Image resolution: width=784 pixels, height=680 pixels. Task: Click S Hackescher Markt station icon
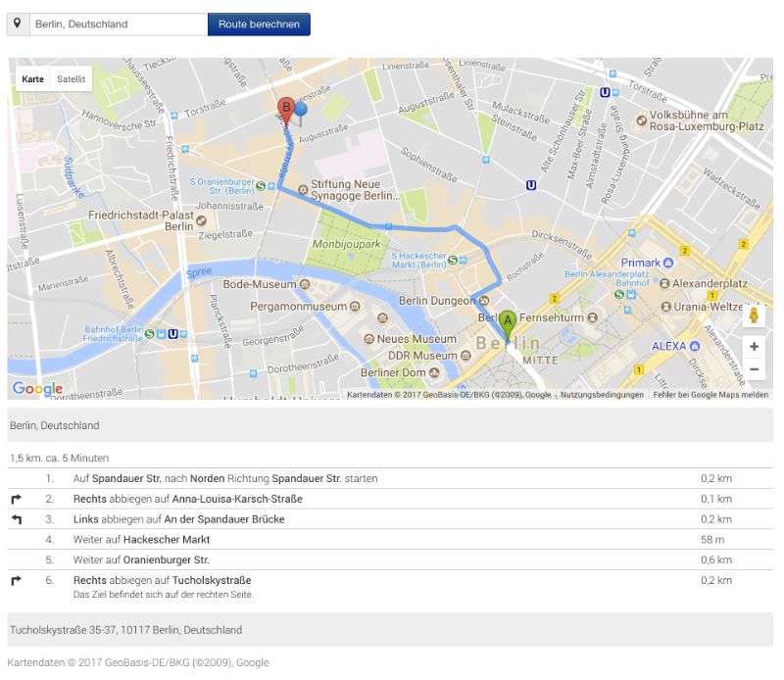pos(453,260)
